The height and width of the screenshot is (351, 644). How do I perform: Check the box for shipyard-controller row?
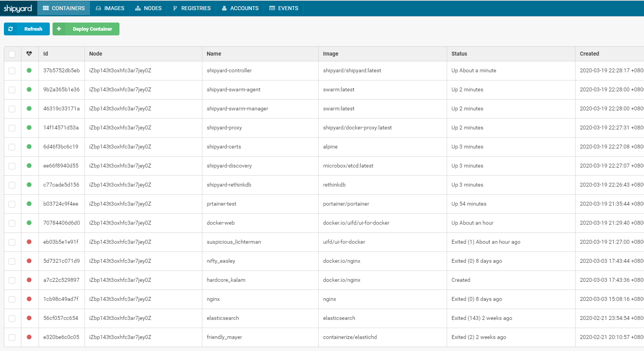12,71
